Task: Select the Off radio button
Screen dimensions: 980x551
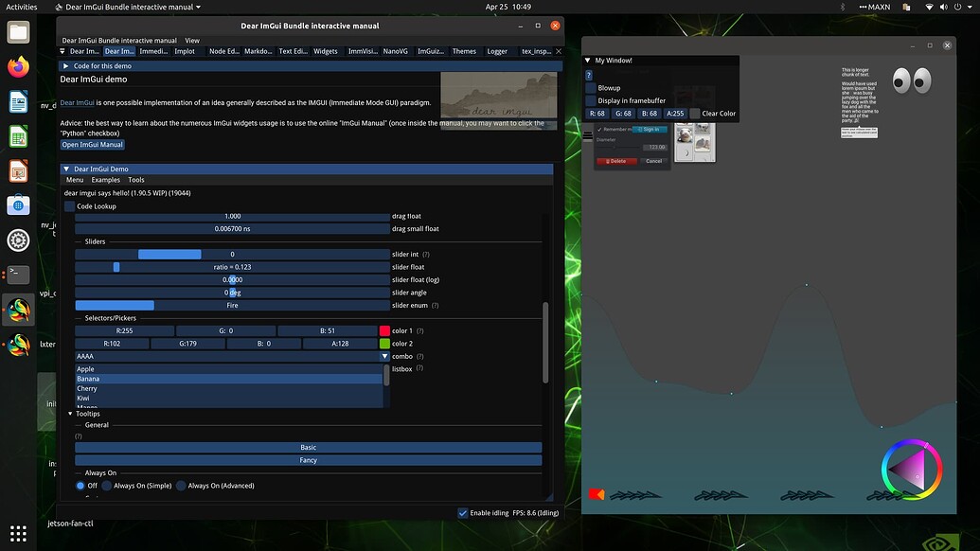Action: [x=80, y=486]
